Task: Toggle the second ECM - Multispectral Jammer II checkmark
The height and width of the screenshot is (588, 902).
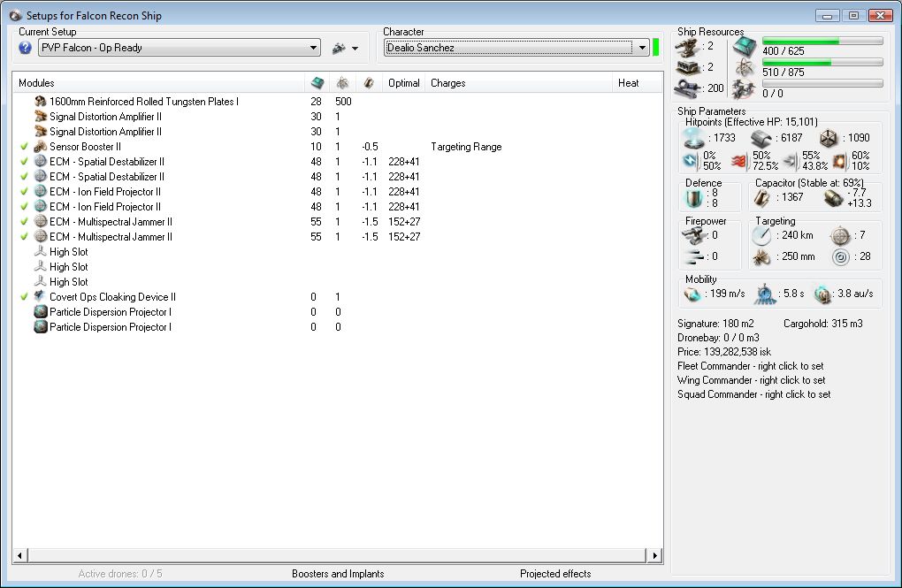Action: [24, 236]
